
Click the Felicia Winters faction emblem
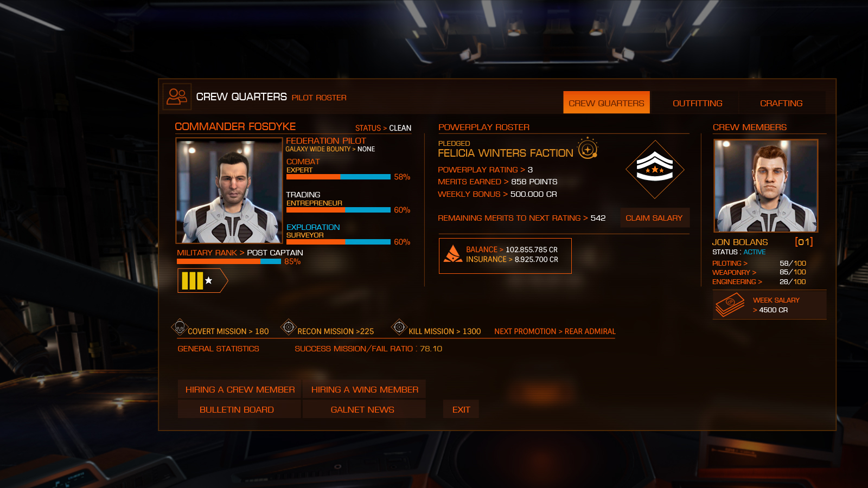tap(588, 148)
